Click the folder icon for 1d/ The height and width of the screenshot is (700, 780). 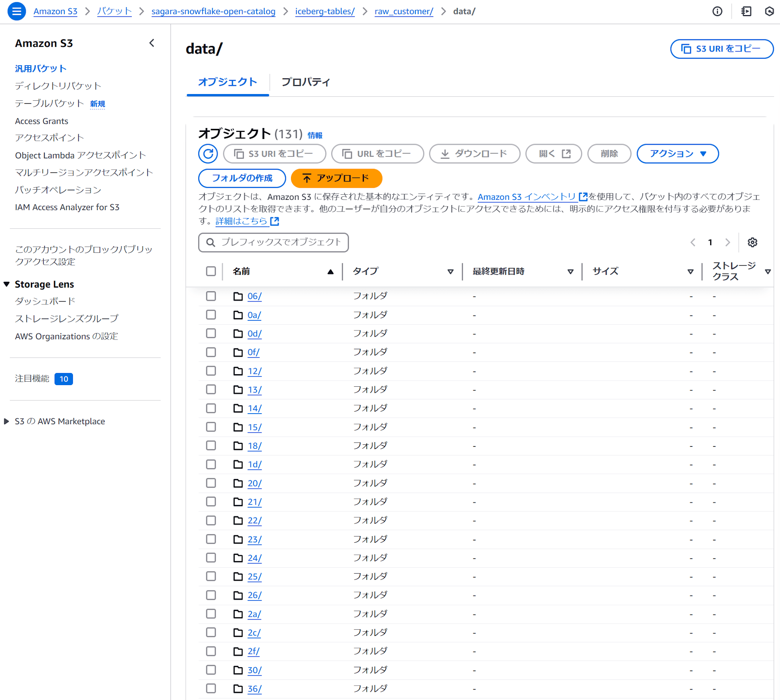pos(238,464)
